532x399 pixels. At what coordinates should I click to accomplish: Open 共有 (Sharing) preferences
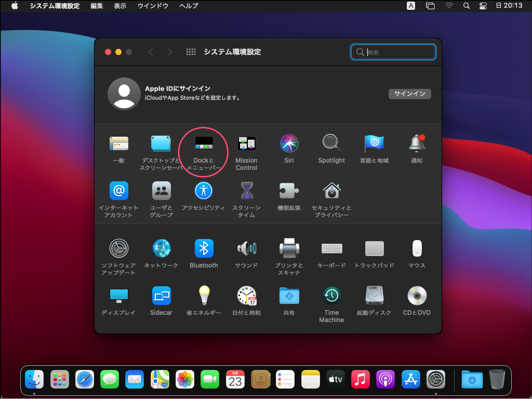click(x=289, y=296)
